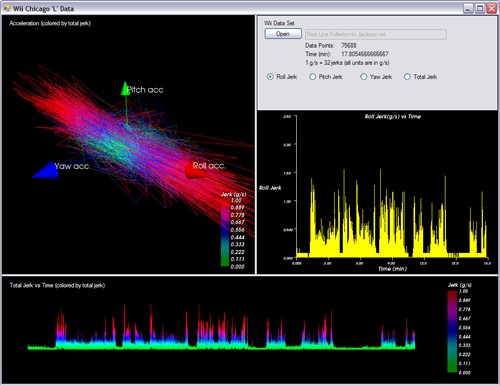
Task: Click 'Acceleration (colored by total jerk)' title
Action: pyautogui.click(x=50, y=23)
